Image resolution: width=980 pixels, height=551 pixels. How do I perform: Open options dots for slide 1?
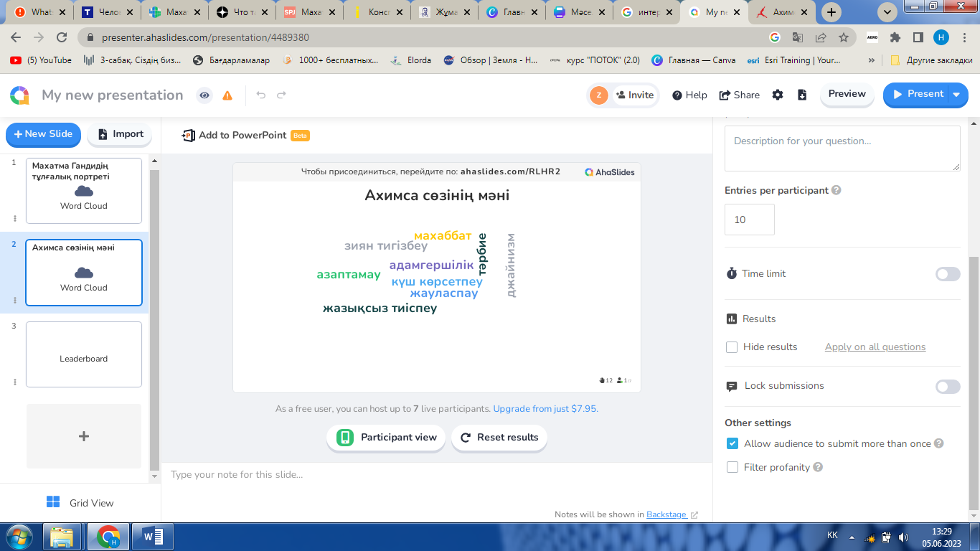click(15, 219)
